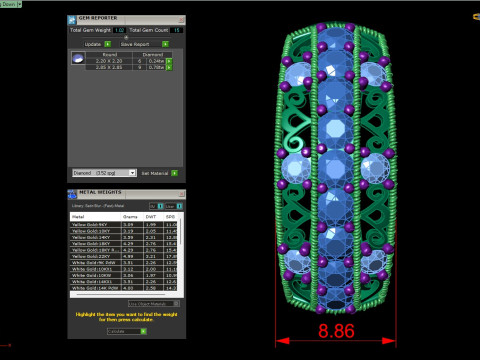The height and width of the screenshot is (360, 480).
Task: Click the Round column header in gem table
Action: pyautogui.click(x=109, y=55)
